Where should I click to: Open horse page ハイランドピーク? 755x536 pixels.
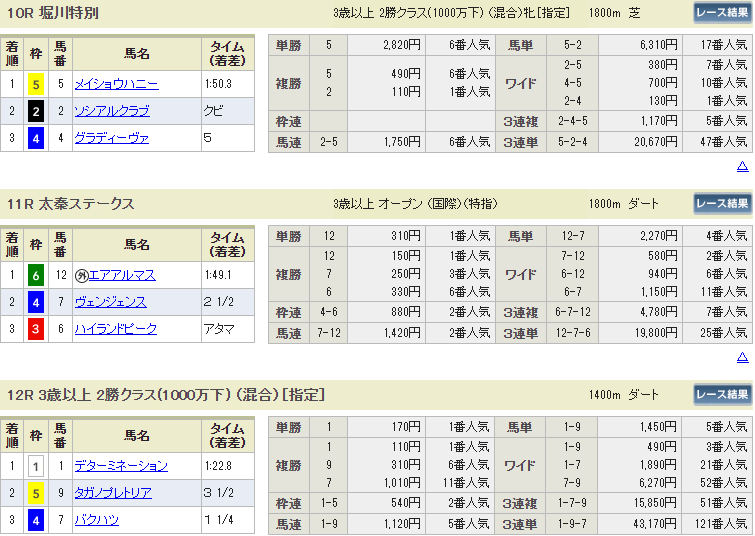click(x=116, y=329)
